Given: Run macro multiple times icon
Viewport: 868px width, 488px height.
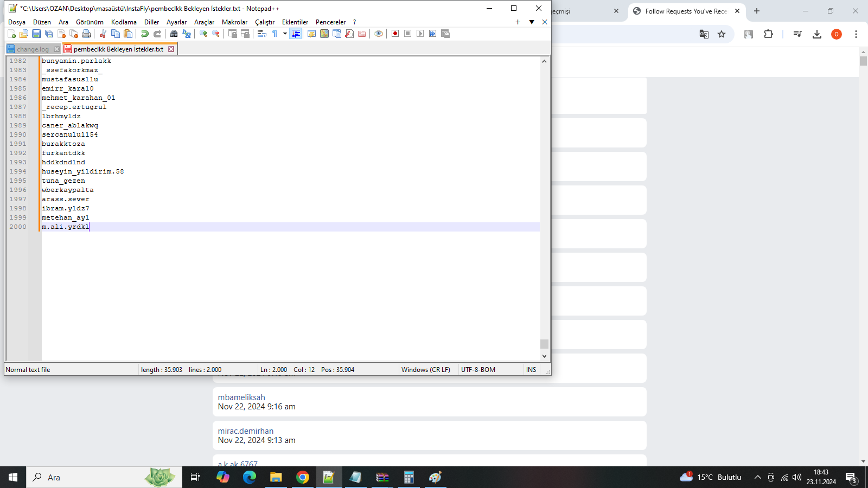Looking at the screenshot, I should point(433,34).
